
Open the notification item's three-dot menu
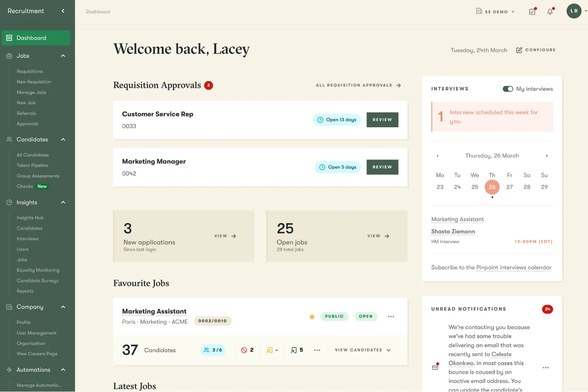545,368
